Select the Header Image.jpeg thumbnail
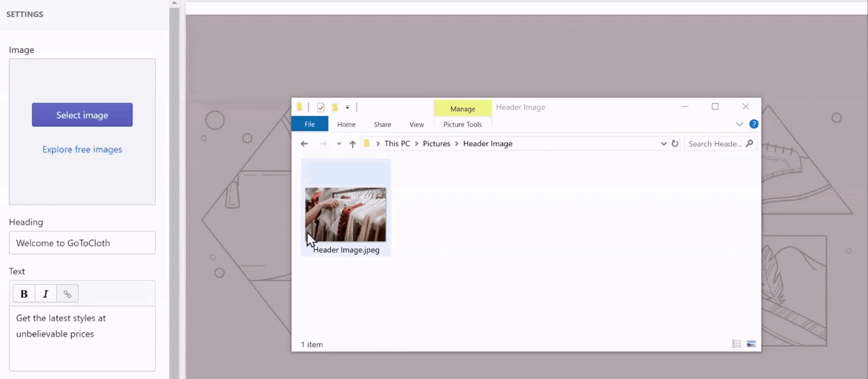This screenshot has width=868, height=379. click(345, 215)
